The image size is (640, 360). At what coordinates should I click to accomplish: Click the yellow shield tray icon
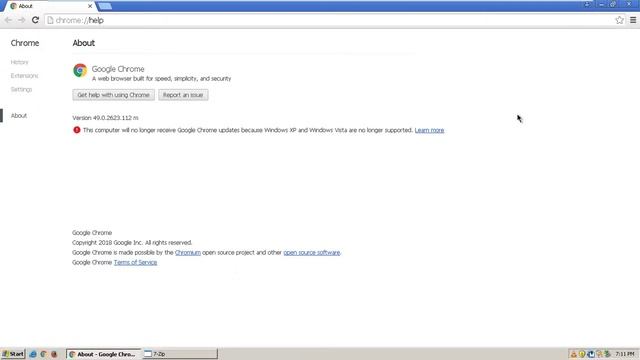(x=582, y=354)
